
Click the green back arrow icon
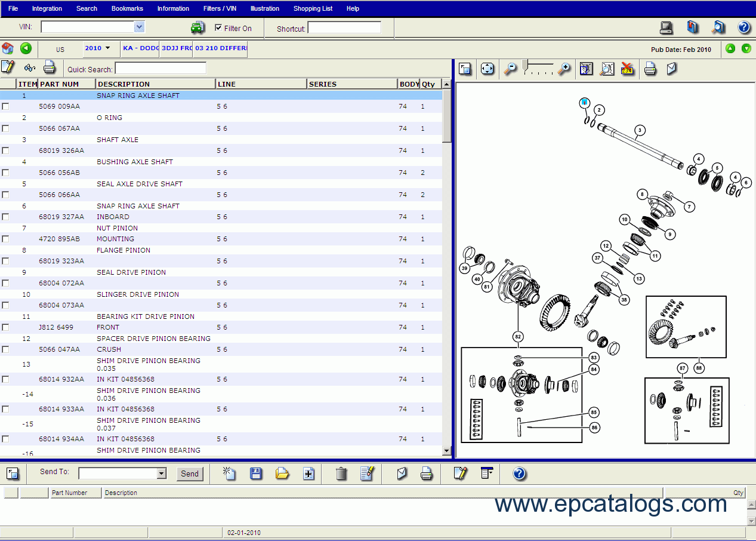pyautogui.click(x=26, y=48)
